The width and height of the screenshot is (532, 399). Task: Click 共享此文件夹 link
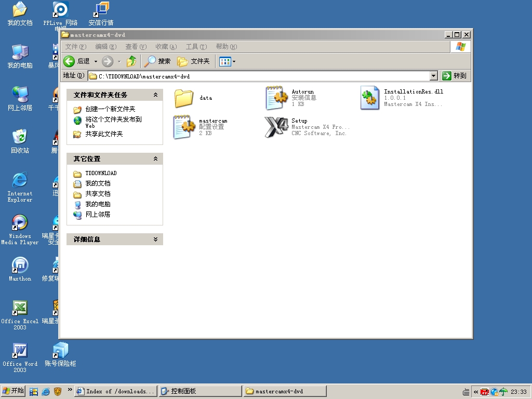(x=104, y=134)
